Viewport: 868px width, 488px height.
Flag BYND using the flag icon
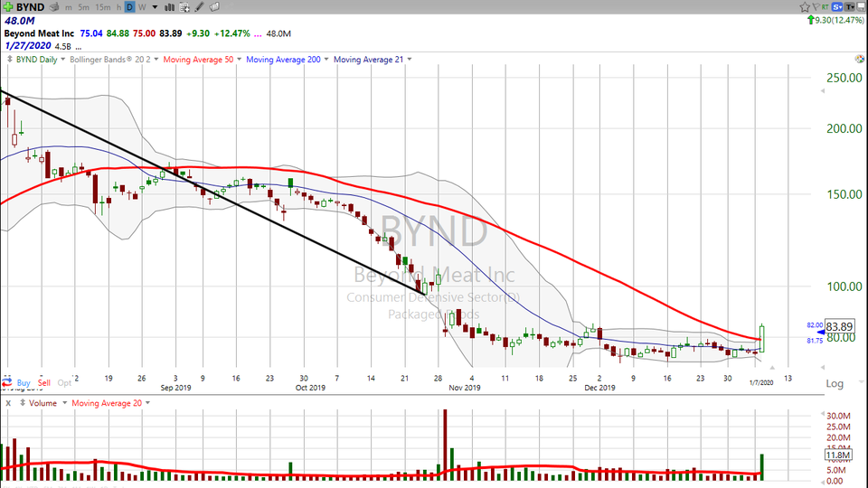816,6
